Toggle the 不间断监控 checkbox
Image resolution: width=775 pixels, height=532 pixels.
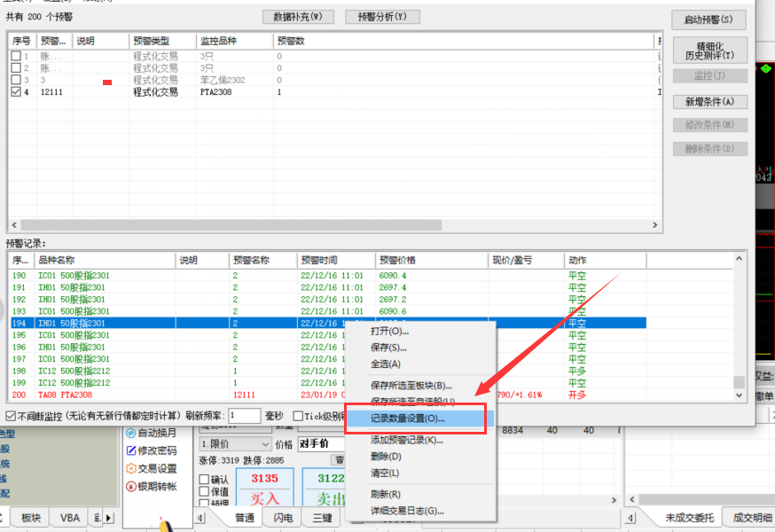click(x=11, y=416)
